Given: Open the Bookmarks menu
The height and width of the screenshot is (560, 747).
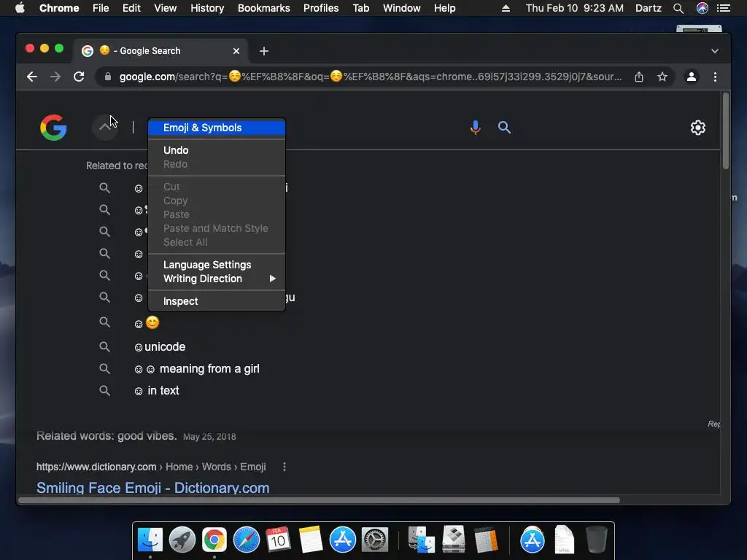Looking at the screenshot, I should click(x=264, y=8).
